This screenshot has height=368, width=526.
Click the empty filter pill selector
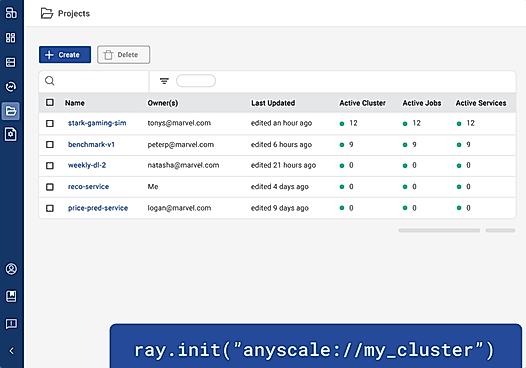pos(196,81)
